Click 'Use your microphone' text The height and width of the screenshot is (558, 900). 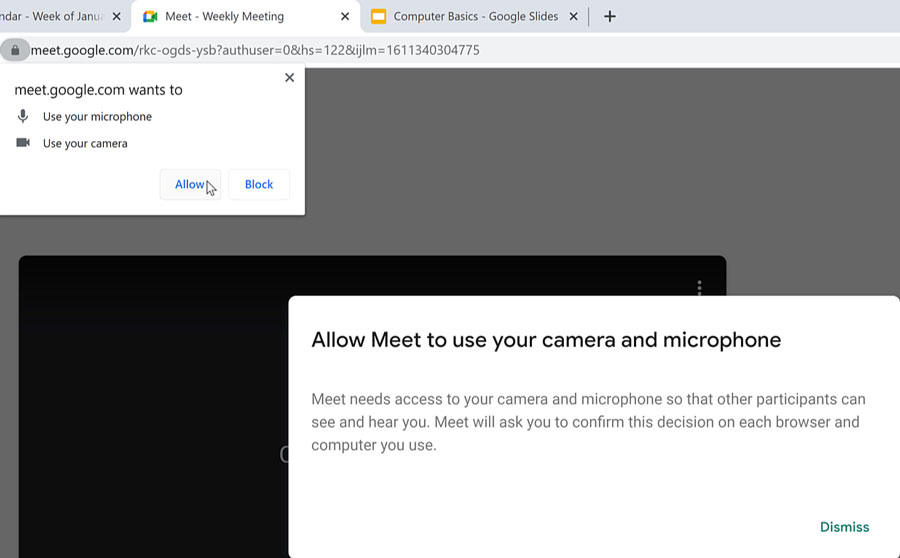tap(98, 117)
